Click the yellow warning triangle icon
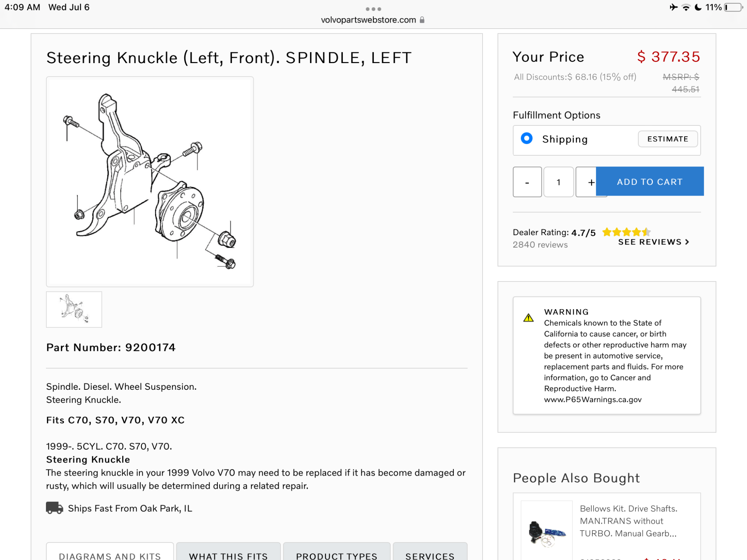This screenshot has height=560, width=747. click(528, 318)
